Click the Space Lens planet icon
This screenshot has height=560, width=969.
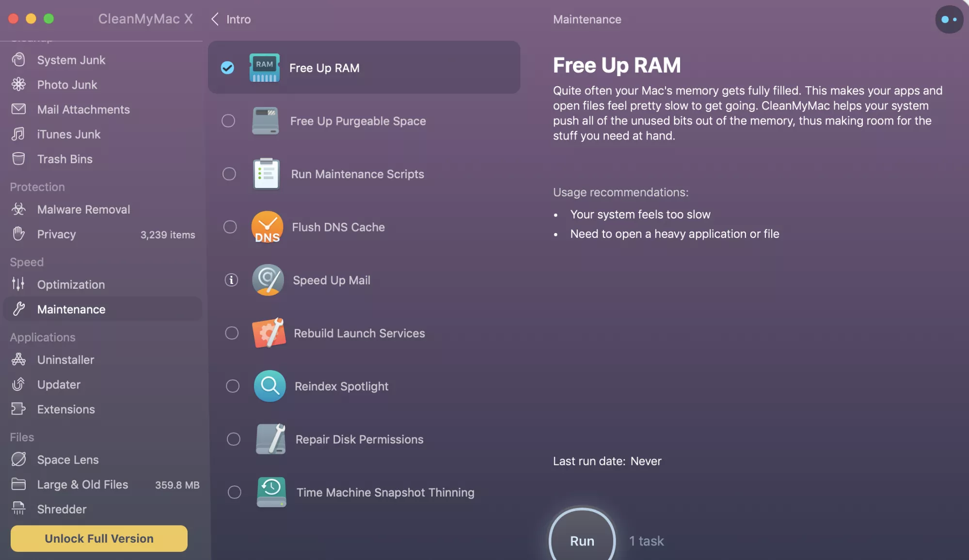[18, 459]
